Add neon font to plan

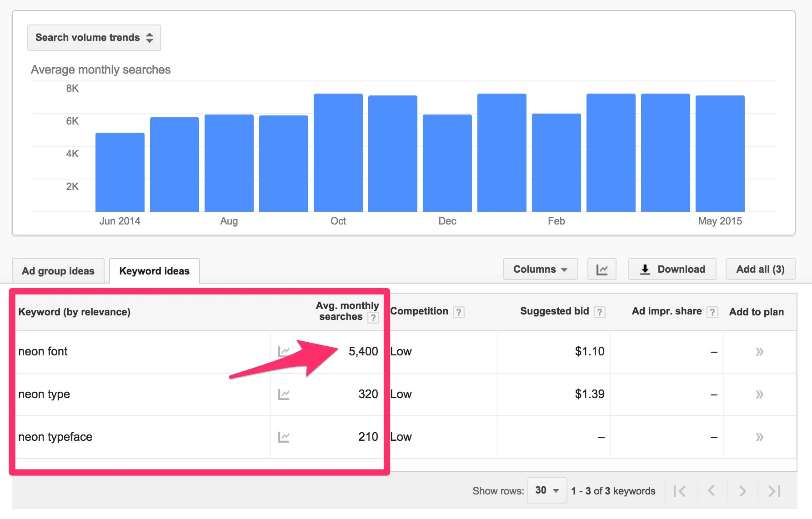click(x=760, y=351)
